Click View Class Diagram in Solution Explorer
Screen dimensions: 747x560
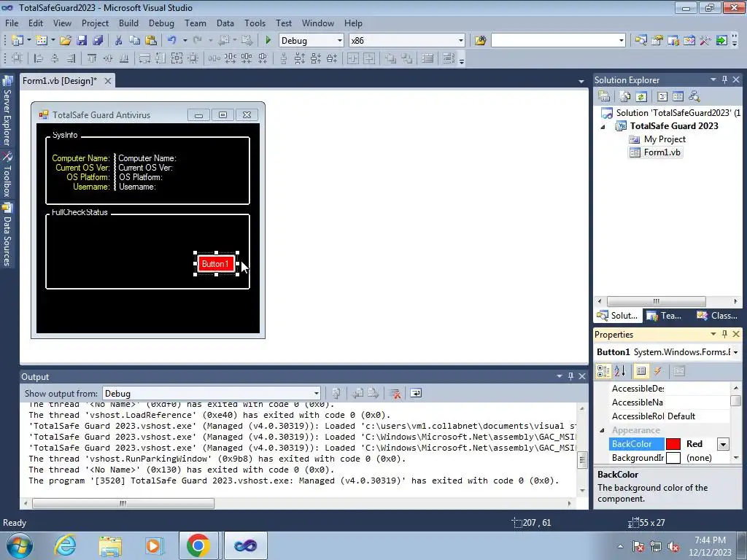click(x=694, y=97)
